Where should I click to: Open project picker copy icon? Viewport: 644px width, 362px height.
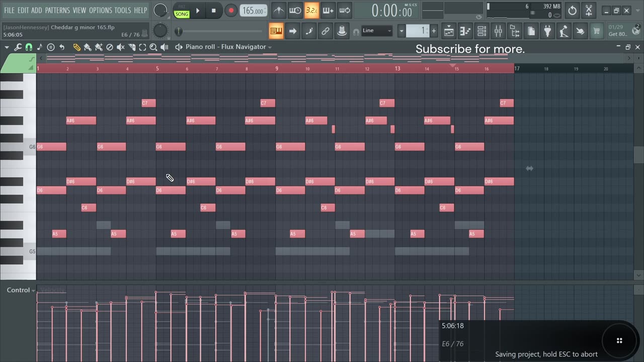(x=531, y=31)
